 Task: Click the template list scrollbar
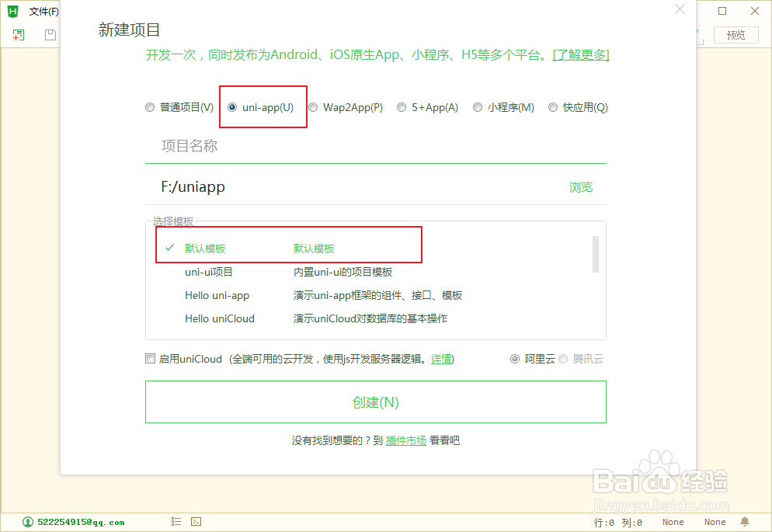click(x=595, y=254)
